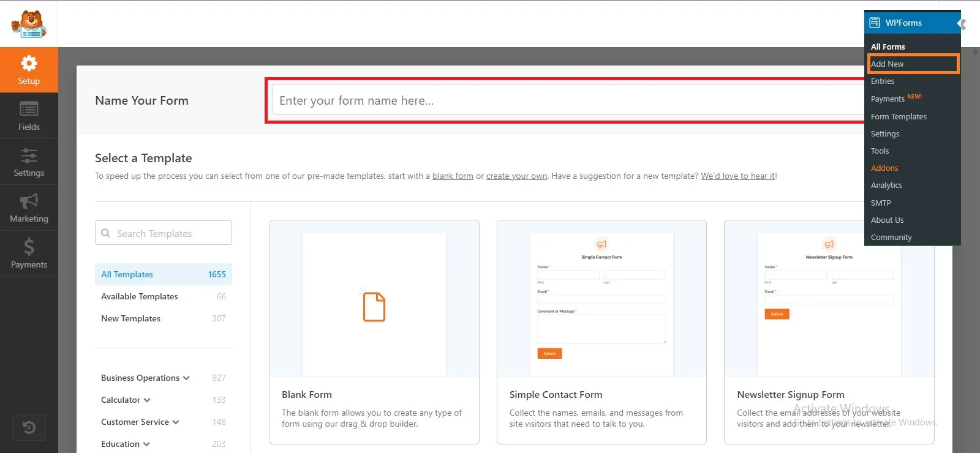Open the Payments dollar panel
The width and height of the screenshot is (980, 453).
click(29, 254)
